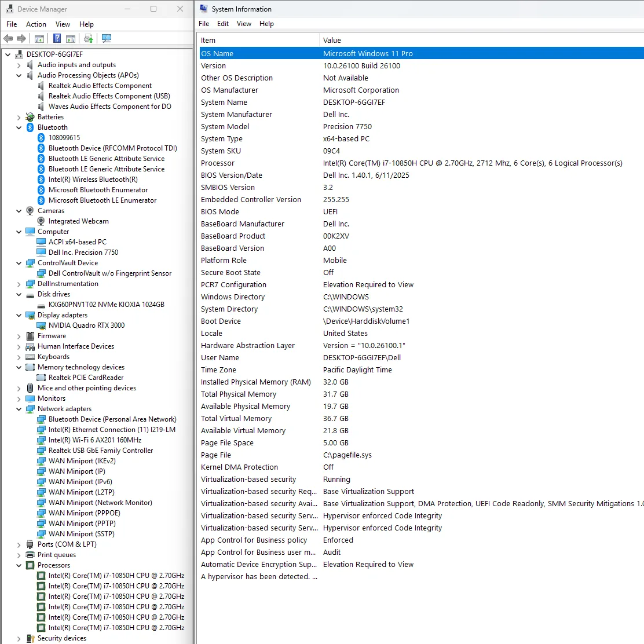
Task: Select the Integrated Webcam device
Action: point(79,221)
